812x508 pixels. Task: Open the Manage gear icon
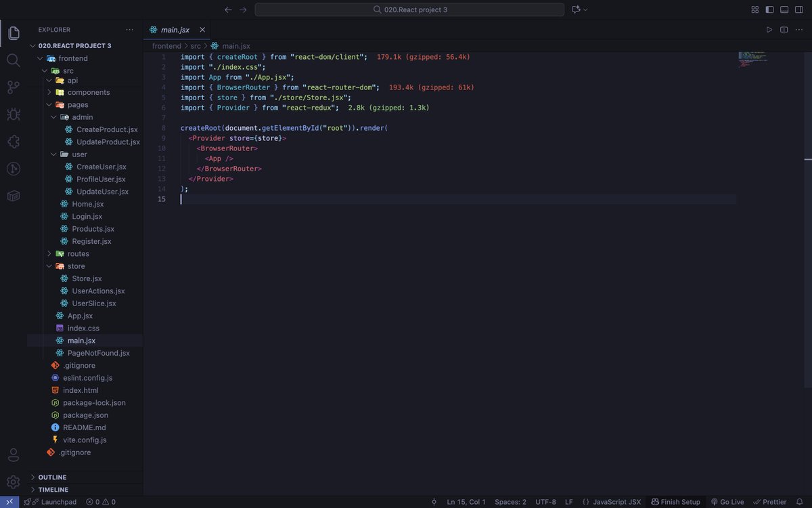(x=14, y=482)
